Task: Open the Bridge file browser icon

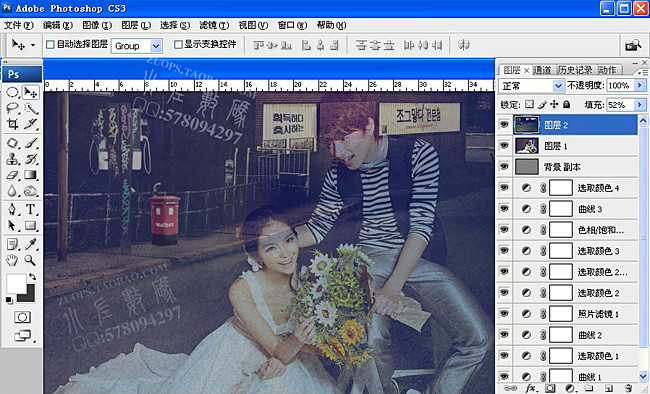Action: click(633, 45)
